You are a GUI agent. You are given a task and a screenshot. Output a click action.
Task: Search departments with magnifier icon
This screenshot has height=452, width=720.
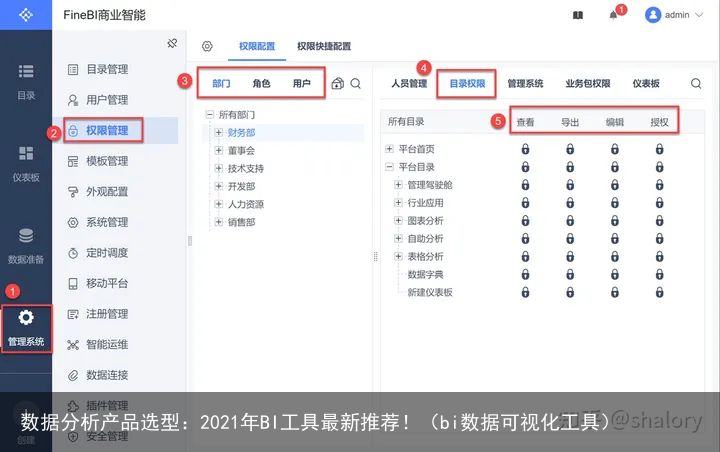click(x=355, y=83)
